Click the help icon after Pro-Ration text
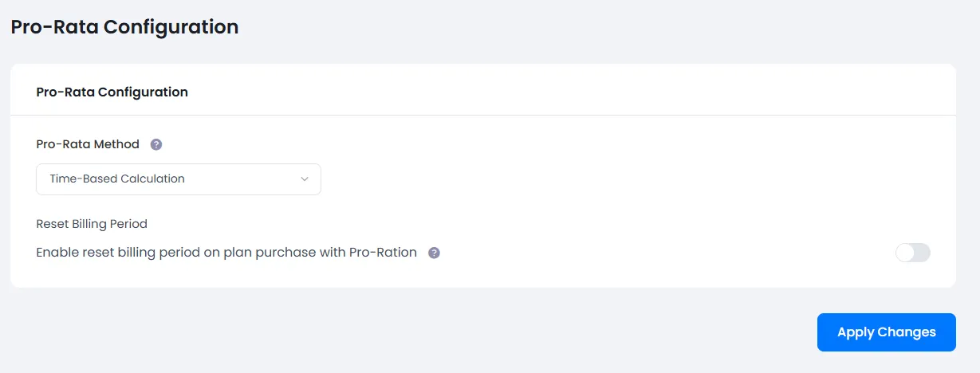Screen dimensions: 980x373 [434, 253]
